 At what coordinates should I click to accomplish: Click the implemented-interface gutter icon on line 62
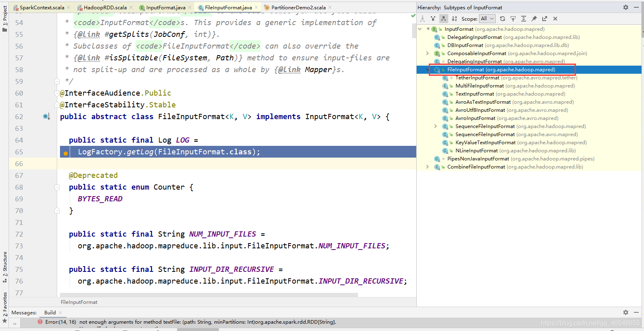click(x=47, y=117)
